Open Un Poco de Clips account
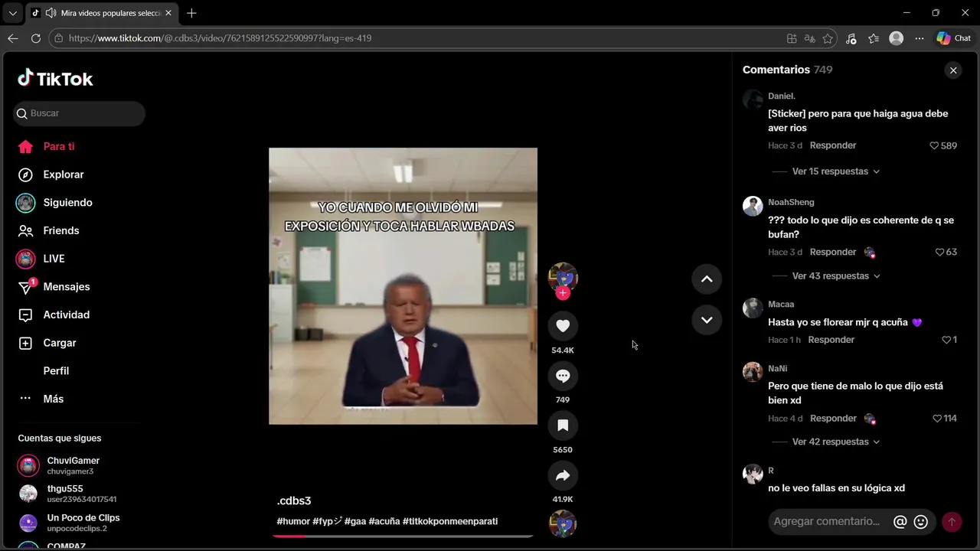 pos(73,523)
